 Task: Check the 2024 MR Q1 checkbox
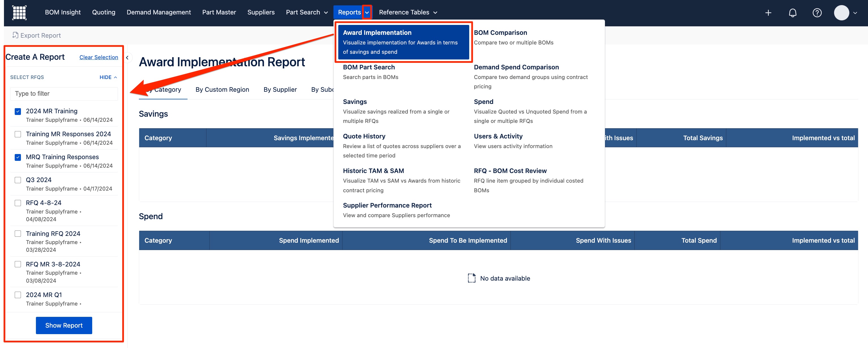(18, 295)
